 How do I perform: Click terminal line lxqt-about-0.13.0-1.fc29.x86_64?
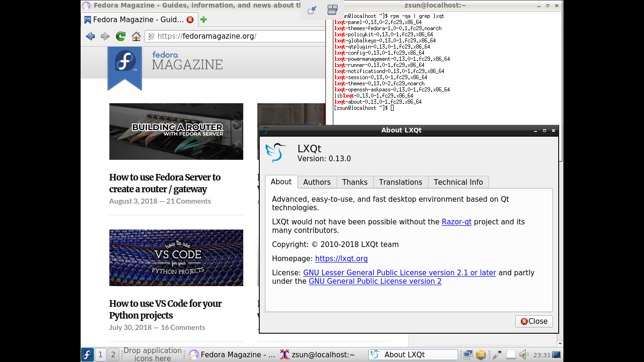tap(378, 102)
